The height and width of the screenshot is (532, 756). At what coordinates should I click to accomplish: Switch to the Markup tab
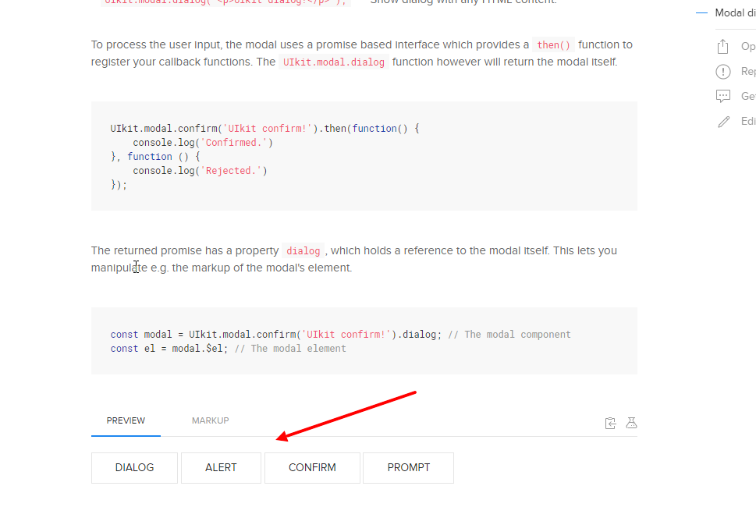[x=210, y=420]
